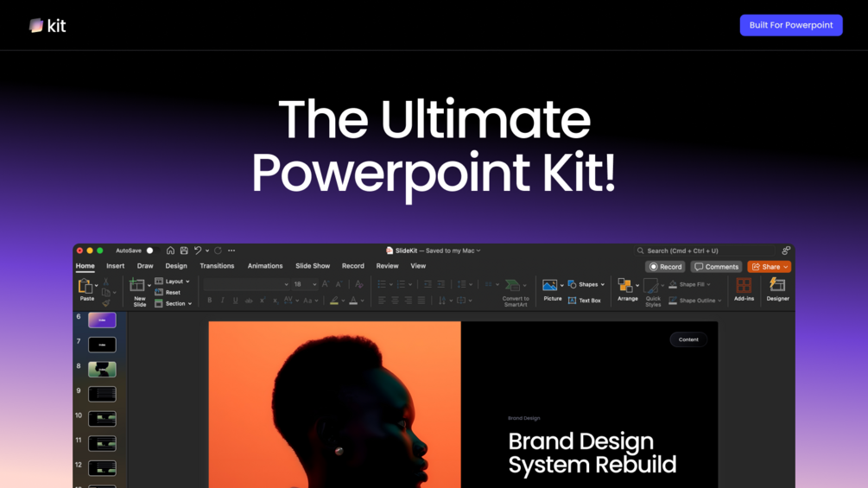The height and width of the screenshot is (488, 868).
Task: Click the Built For Powerpoint button
Action: [791, 25]
